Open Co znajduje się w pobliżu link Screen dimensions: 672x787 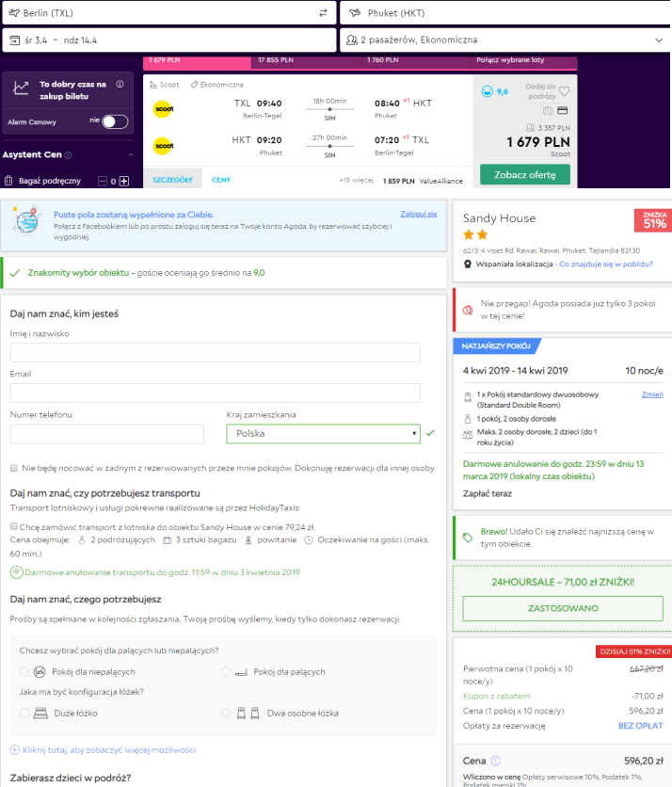[606, 264]
